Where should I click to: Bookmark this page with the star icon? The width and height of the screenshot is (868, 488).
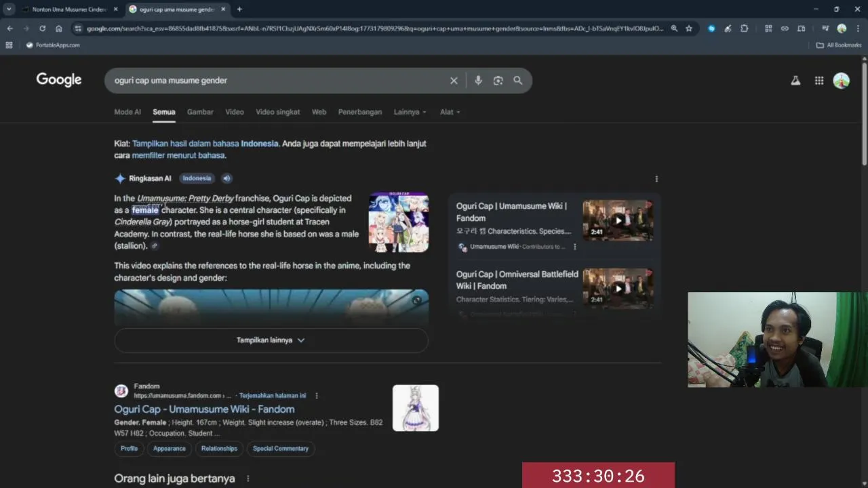689,28
